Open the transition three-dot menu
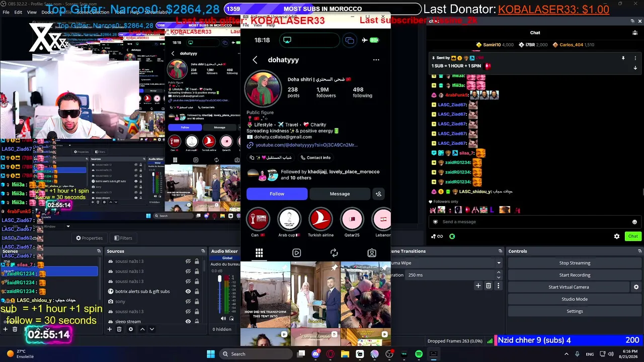 (498, 286)
